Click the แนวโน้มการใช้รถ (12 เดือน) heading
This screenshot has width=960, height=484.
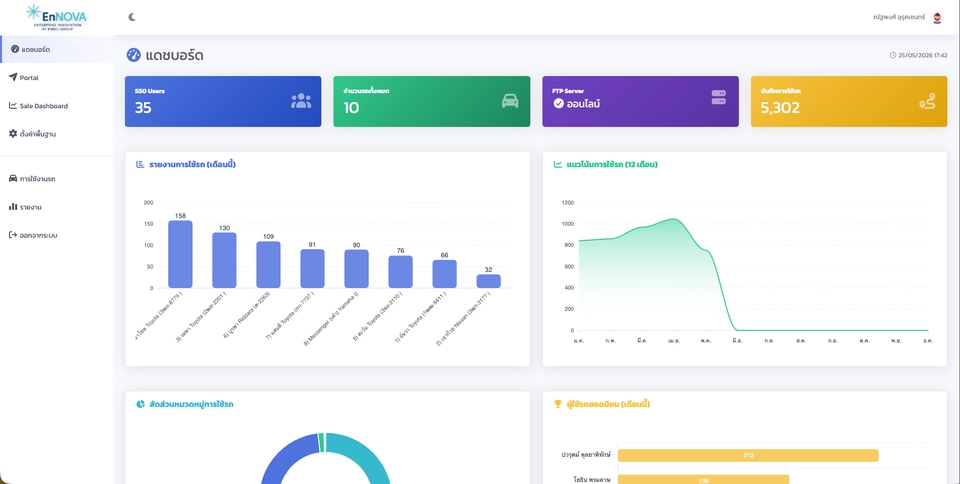click(612, 165)
